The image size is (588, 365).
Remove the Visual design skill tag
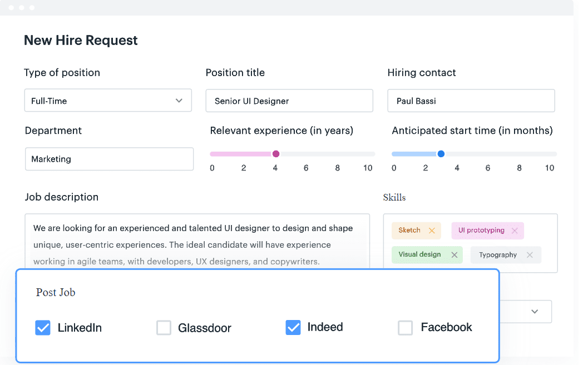(x=454, y=255)
